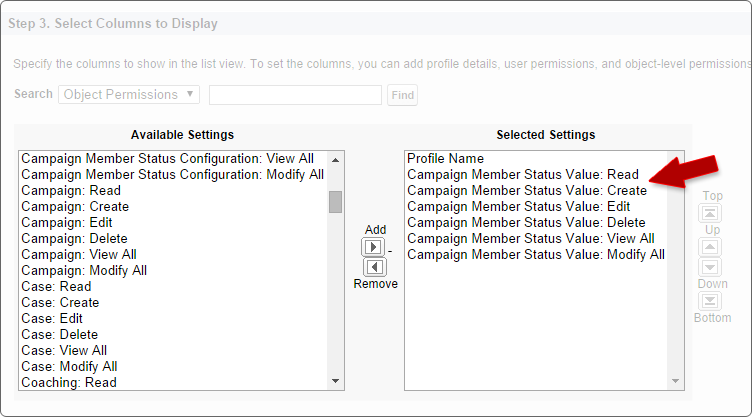Move selection to Top with arrow icon
Screen dimensions: 752x417
click(712, 213)
